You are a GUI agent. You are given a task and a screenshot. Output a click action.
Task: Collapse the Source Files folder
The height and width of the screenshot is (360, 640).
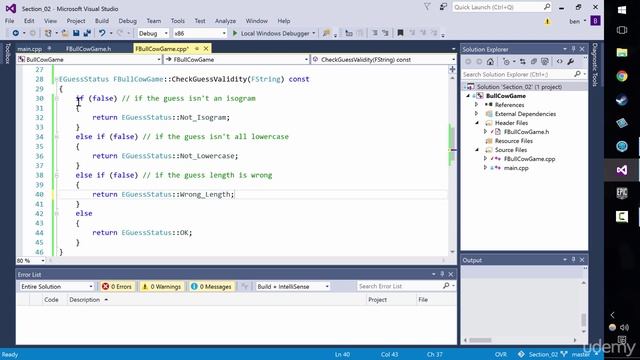(476, 150)
